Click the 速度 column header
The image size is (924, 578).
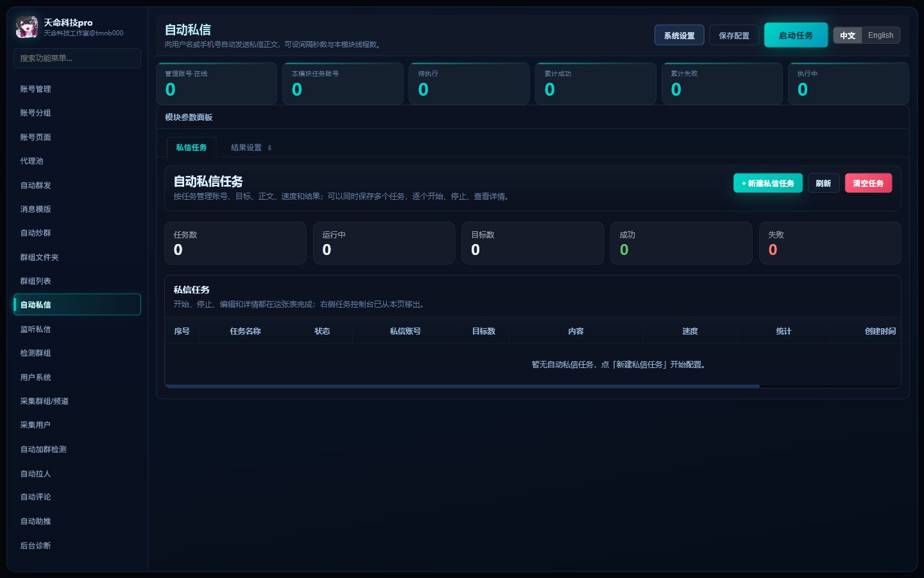(690, 331)
